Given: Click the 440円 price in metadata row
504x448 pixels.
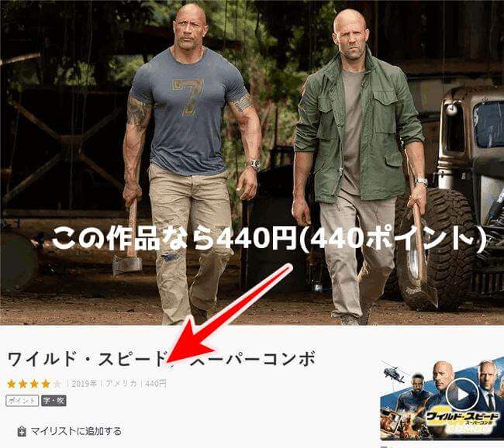Looking at the screenshot, I should tap(156, 384).
